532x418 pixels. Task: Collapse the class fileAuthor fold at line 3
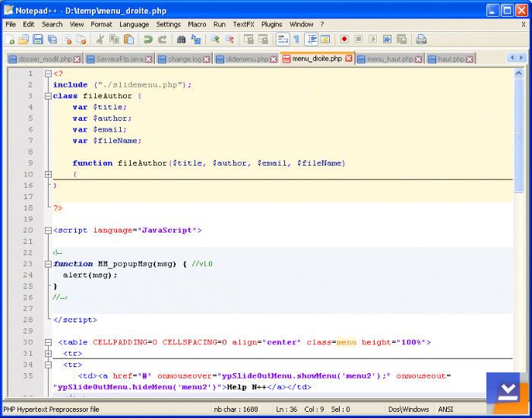[48, 96]
